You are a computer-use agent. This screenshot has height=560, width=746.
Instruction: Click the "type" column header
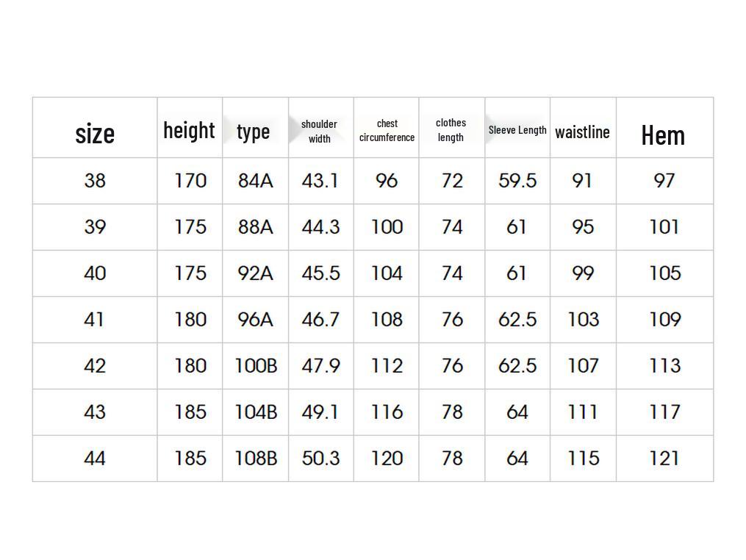[x=254, y=132]
